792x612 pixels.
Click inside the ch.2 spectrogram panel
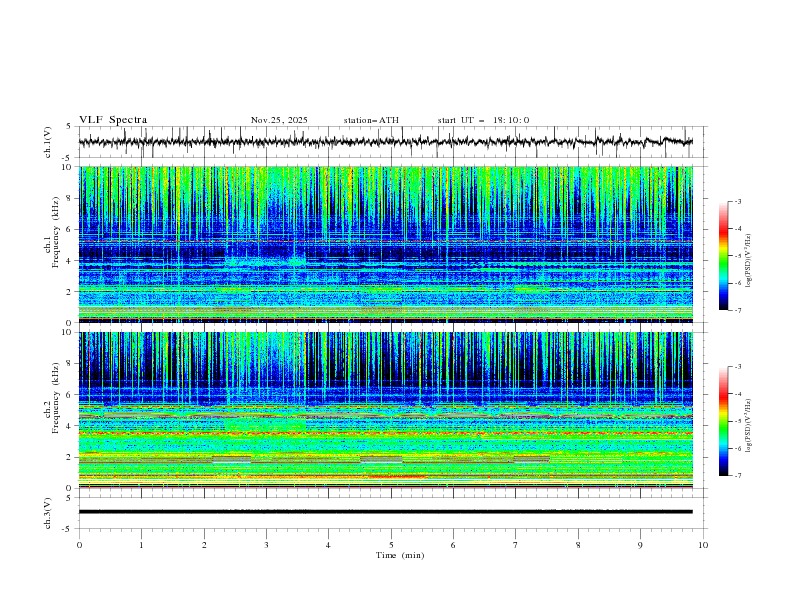coord(385,410)
